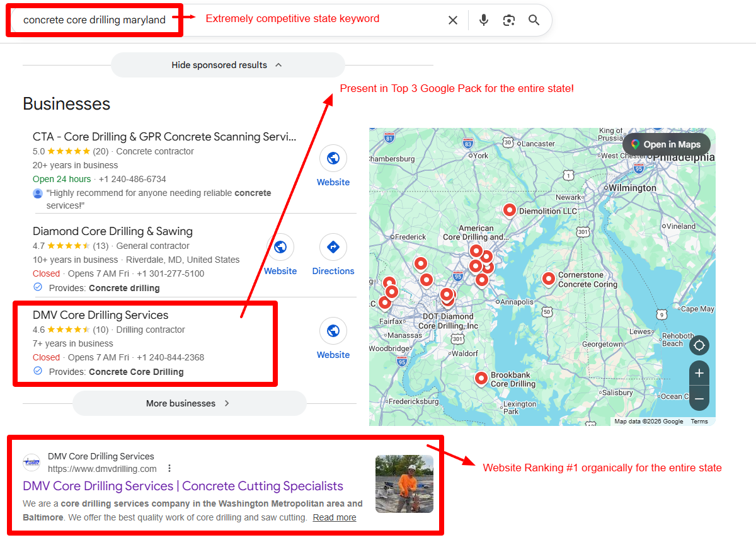Click the map's locate-me crosshair button
Screen dimensions: 756x540
(x=699, y=345)
